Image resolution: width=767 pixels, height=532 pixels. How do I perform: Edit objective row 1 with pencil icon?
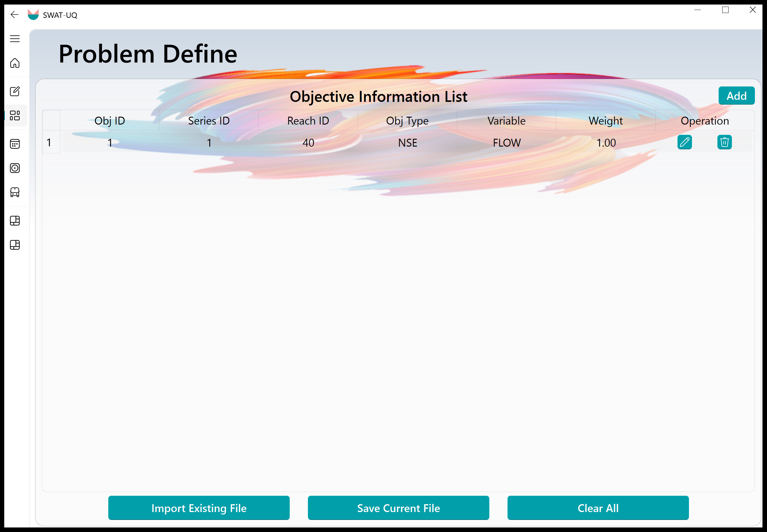pos(684,142)
